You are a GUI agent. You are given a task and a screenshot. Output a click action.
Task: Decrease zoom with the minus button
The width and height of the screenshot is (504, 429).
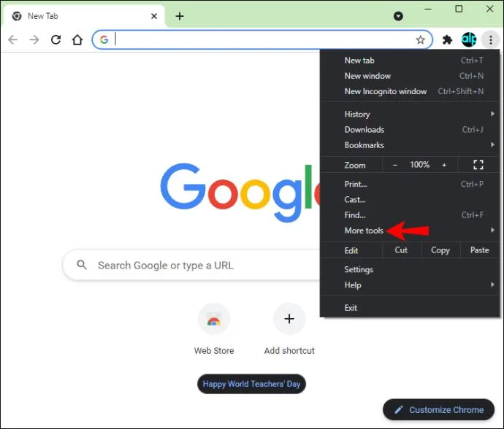(395, 165)
